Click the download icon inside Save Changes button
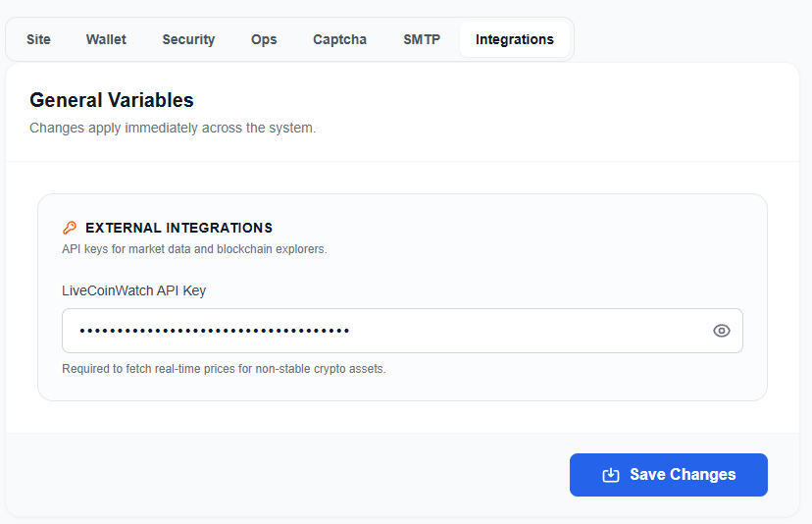The image size is (812, 524). tap(610, 475)
